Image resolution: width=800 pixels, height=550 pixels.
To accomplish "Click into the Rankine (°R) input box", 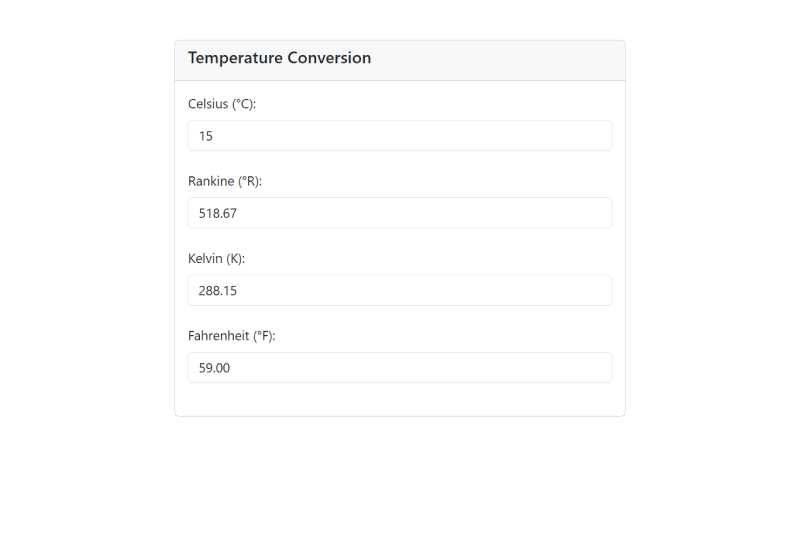I will tap(400, 213).
